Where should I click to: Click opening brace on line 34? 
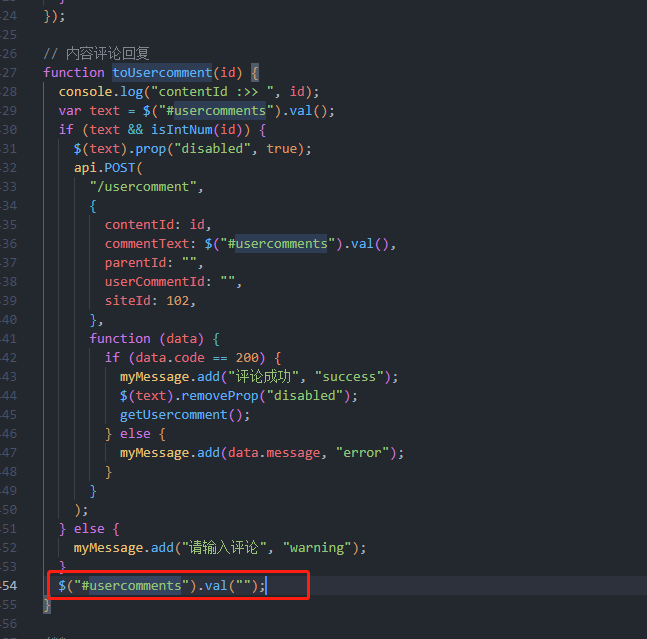click(93, 205)
